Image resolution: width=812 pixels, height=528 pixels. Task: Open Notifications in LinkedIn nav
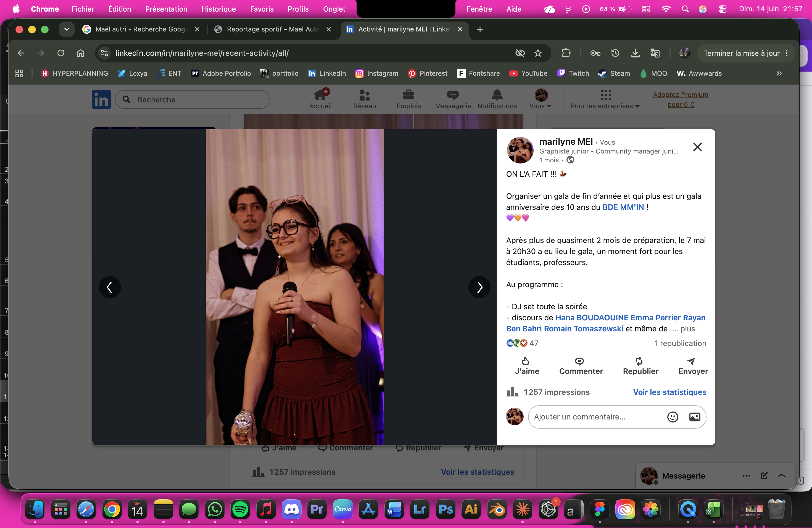tap(497, 99)
